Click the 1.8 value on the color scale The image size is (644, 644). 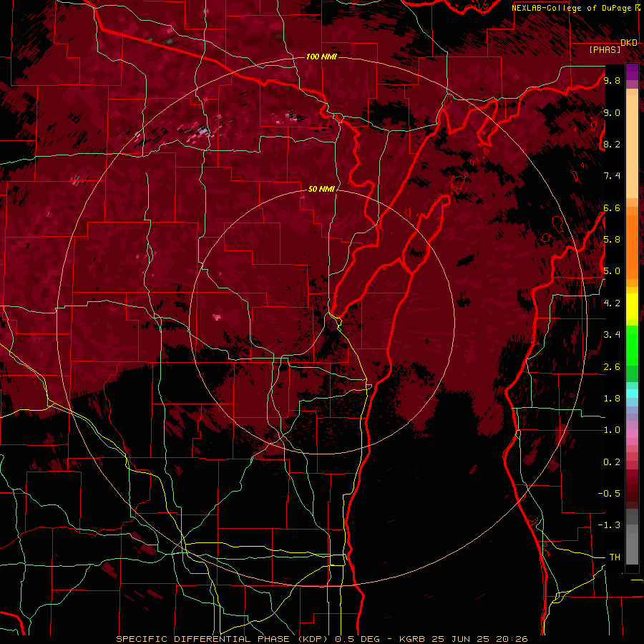[x=612, y=399]
